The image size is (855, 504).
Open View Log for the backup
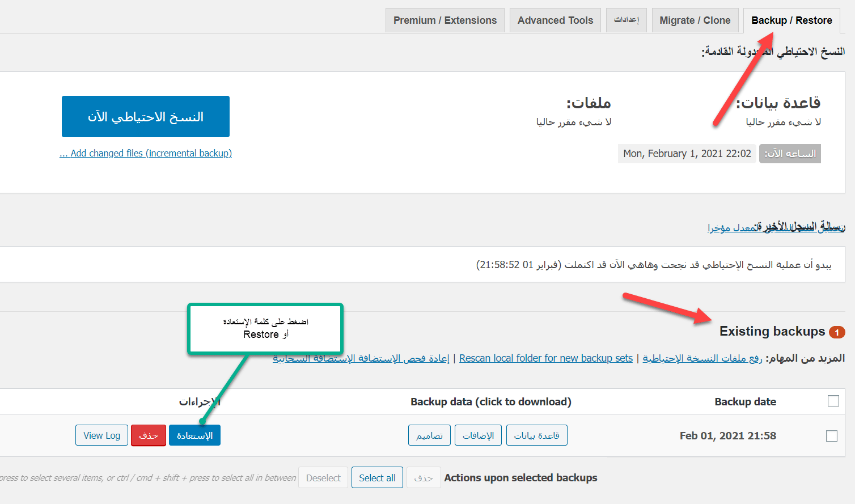coord(101,435)
